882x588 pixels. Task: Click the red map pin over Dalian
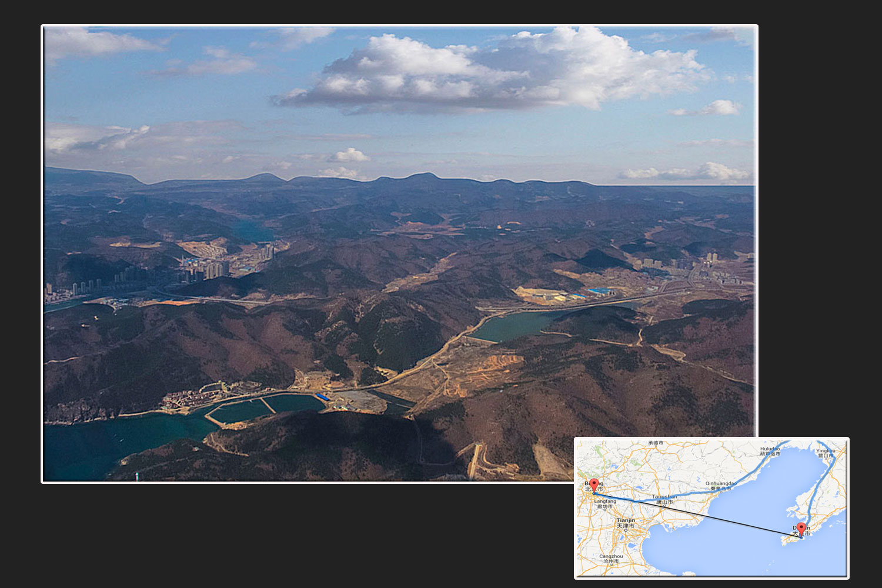(801, 529)
